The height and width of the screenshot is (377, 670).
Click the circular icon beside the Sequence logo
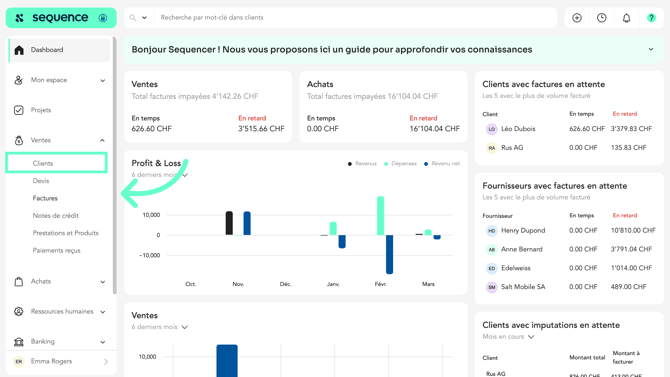click(x=103, y=18)
